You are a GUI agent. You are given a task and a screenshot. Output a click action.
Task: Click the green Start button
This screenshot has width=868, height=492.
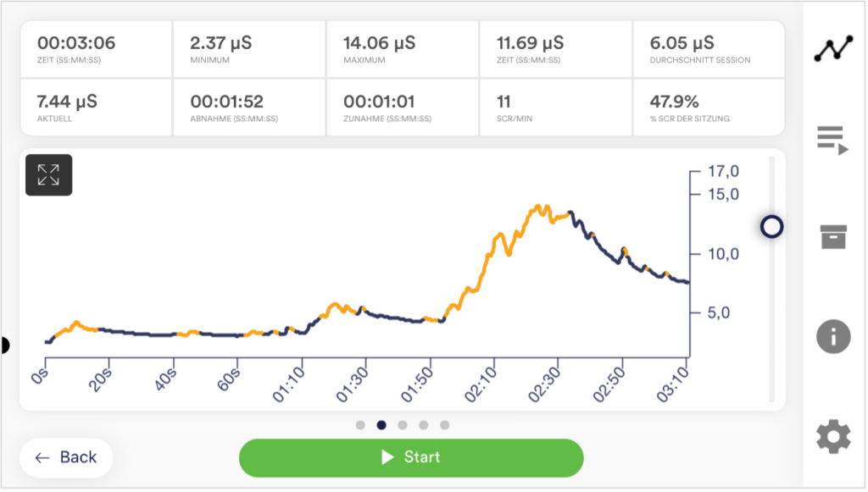pyautogui.click(x=411, y=458)
